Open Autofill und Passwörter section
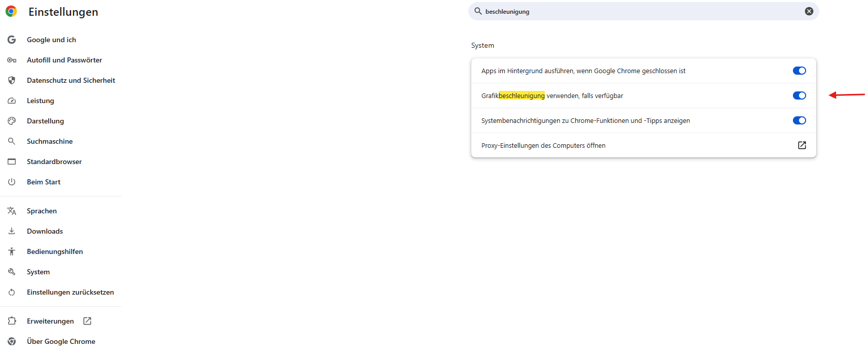Image resolution: width=868 pixels, height=352 pixels. tap(64, 60)
